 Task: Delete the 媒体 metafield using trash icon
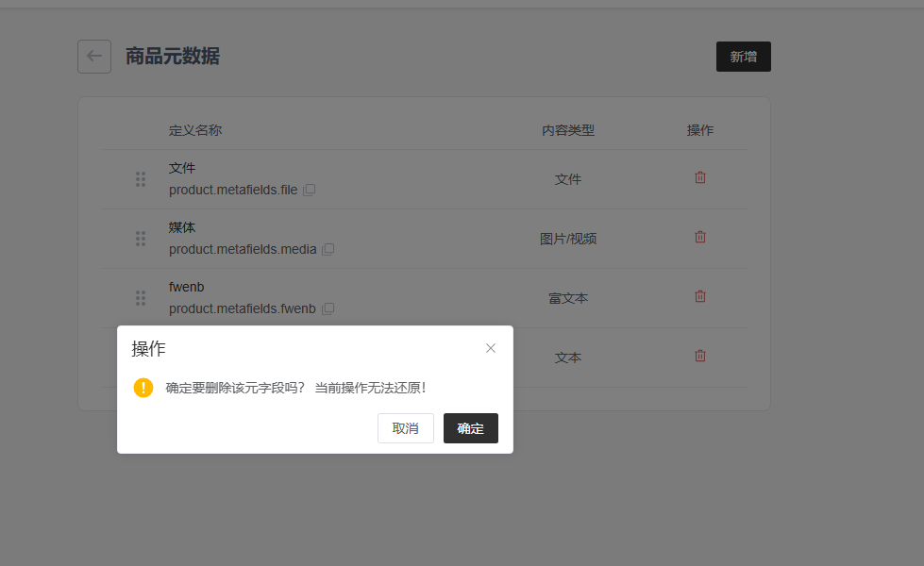(x=700, y=237)
